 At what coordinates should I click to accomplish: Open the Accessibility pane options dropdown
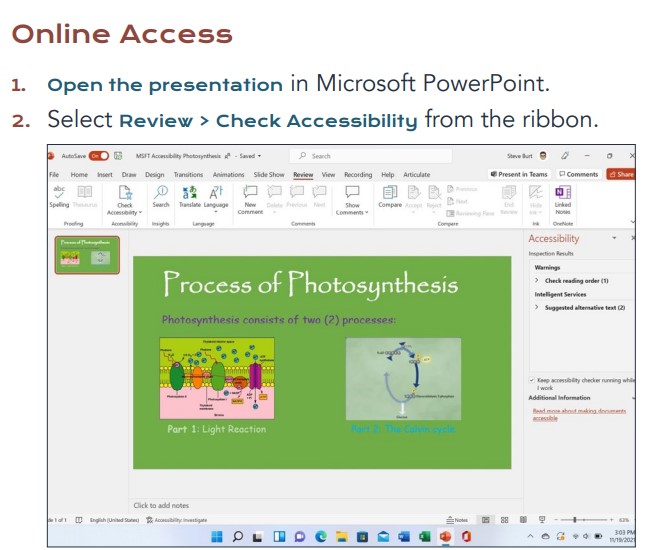point(613,239)
